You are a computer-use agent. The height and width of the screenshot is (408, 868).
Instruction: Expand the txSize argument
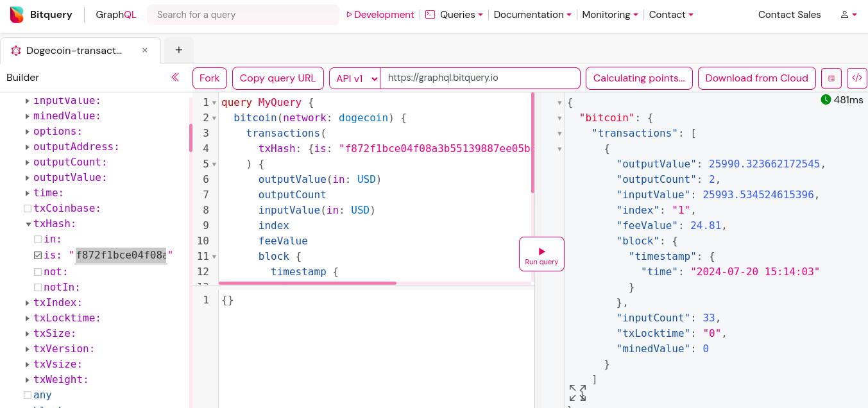pos(28,334)
